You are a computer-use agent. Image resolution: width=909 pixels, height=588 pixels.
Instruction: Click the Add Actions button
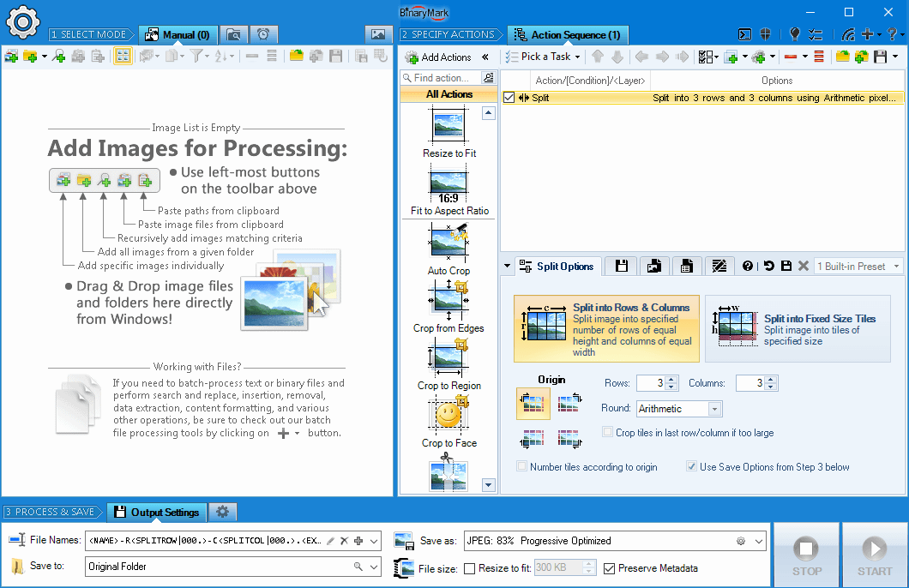(439, 57)
